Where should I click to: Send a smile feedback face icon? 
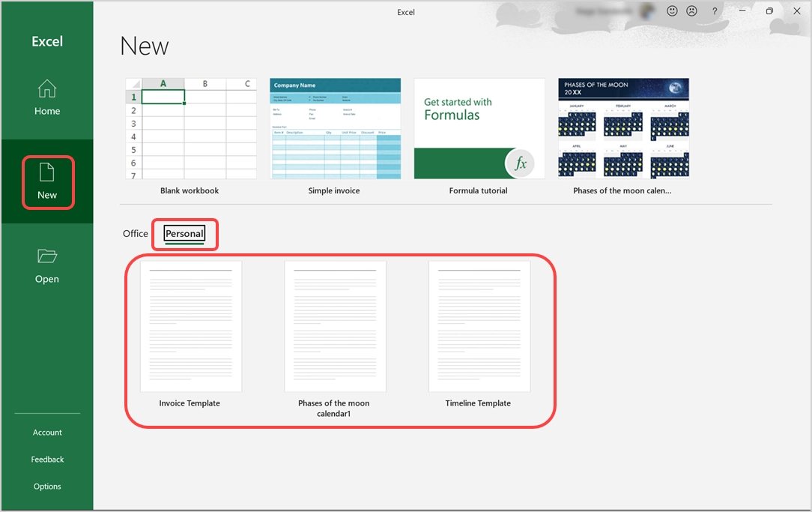(x=672, y=11)
